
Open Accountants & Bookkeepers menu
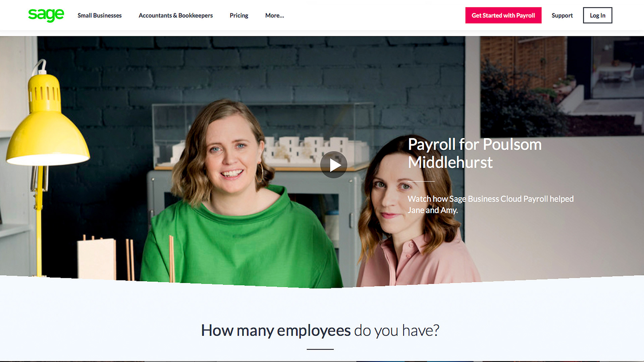175,15
